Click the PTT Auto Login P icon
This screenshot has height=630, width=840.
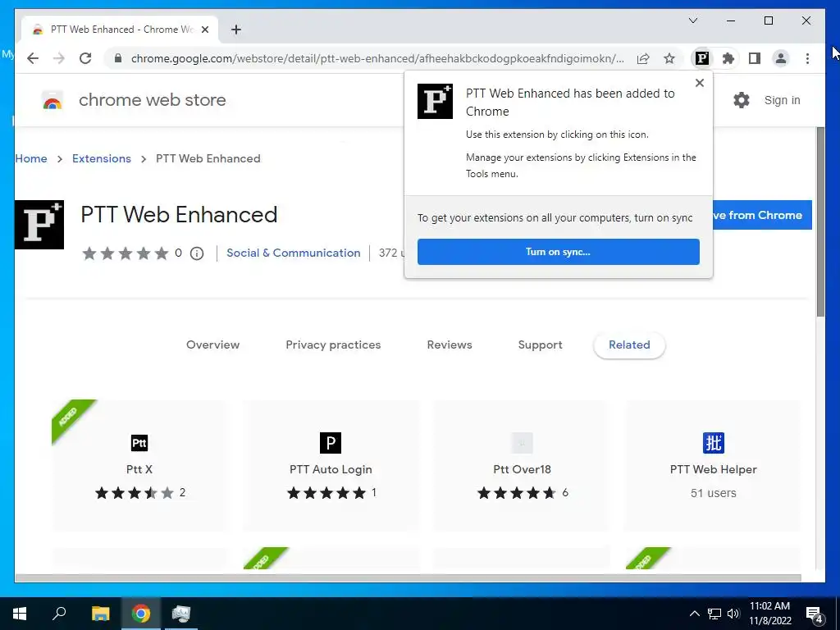point(331,443)
